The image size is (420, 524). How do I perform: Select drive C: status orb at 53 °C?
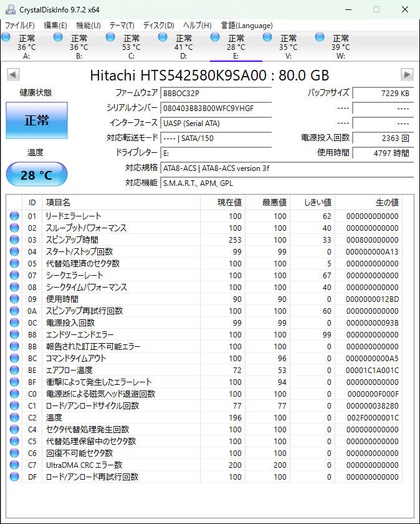coord(110,37)
